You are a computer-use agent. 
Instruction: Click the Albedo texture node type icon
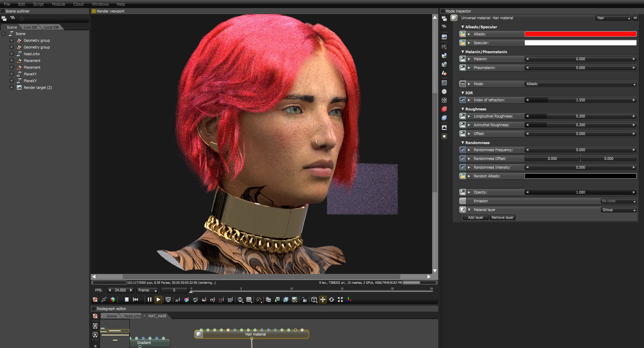[463, 34]
